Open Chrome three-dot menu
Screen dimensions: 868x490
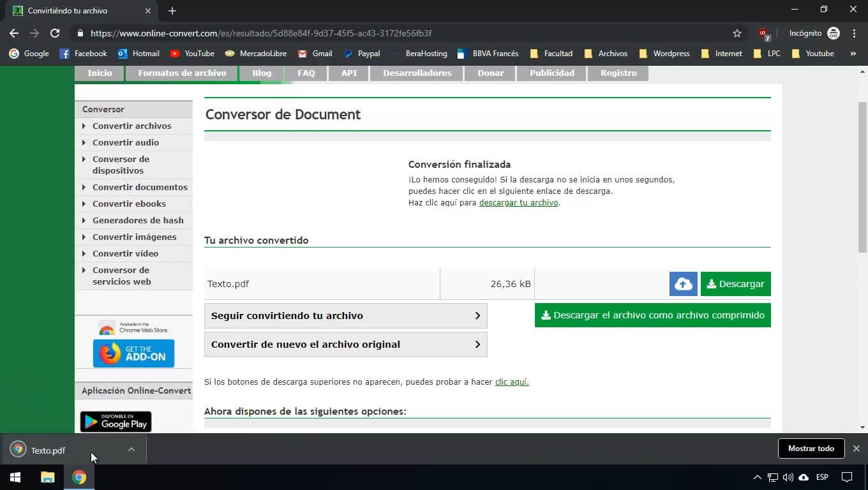854,33
